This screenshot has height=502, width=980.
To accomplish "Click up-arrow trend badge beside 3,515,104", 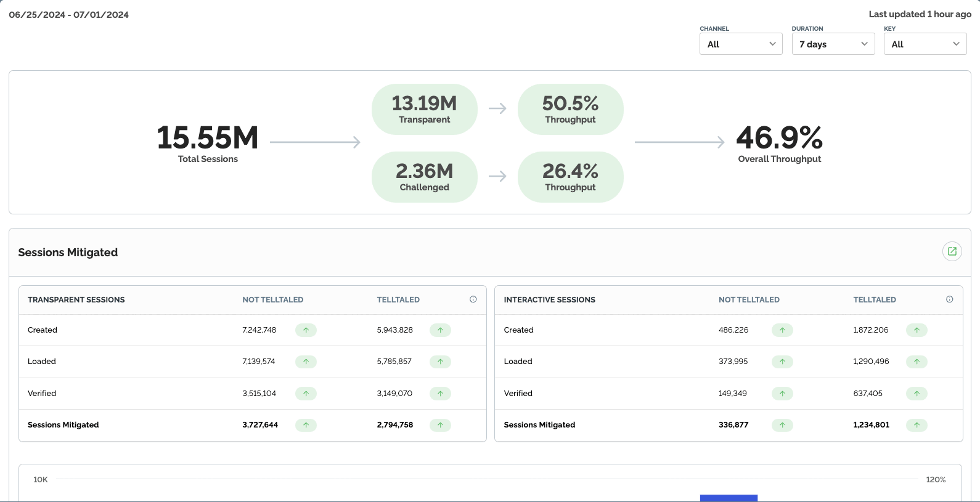I will pos(306,394).
